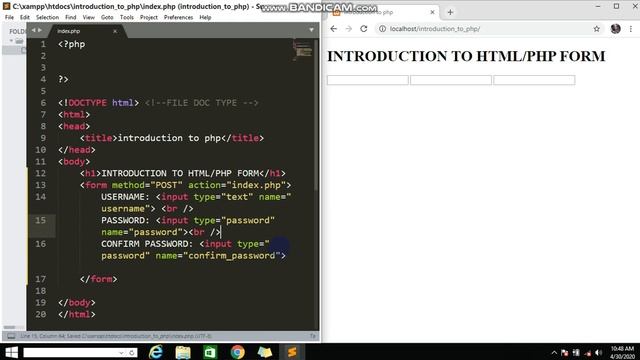Maximize the Chrome window

coord(616,6)
